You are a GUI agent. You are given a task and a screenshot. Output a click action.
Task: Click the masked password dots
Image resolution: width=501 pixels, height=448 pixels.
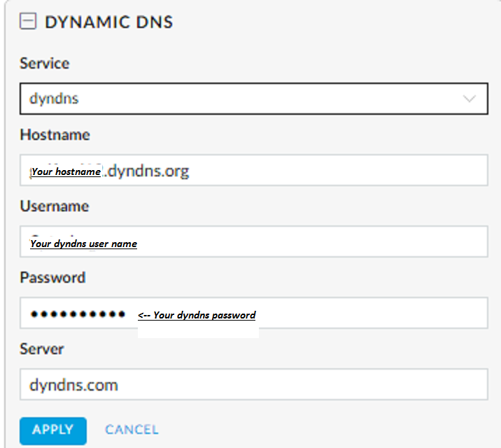77,314
